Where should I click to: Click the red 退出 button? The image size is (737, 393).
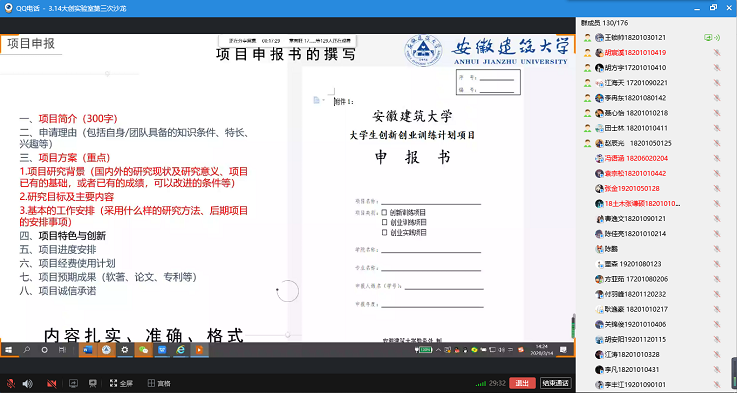tap(522, 383)
